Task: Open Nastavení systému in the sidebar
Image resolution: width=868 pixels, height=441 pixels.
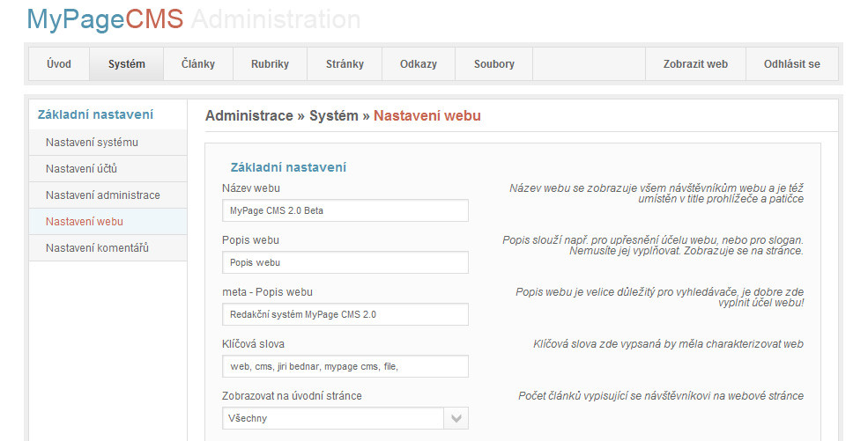Action: (x=108, y=143)
